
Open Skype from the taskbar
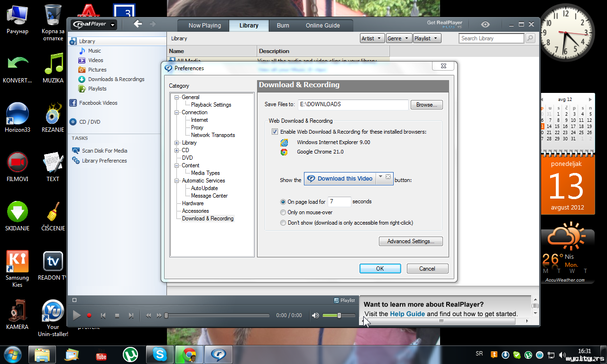click(x=160, y=355)
